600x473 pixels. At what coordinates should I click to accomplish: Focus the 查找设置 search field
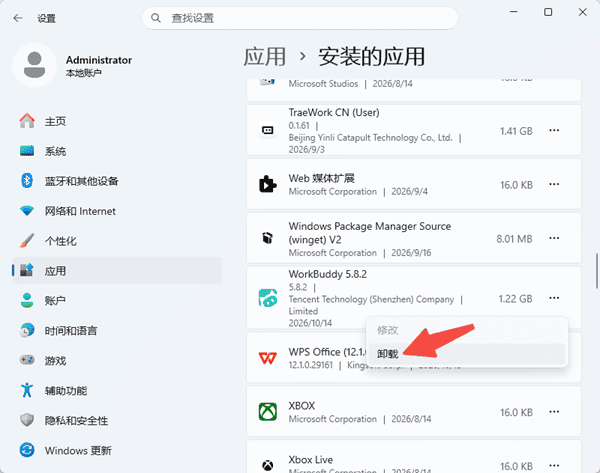300,18
